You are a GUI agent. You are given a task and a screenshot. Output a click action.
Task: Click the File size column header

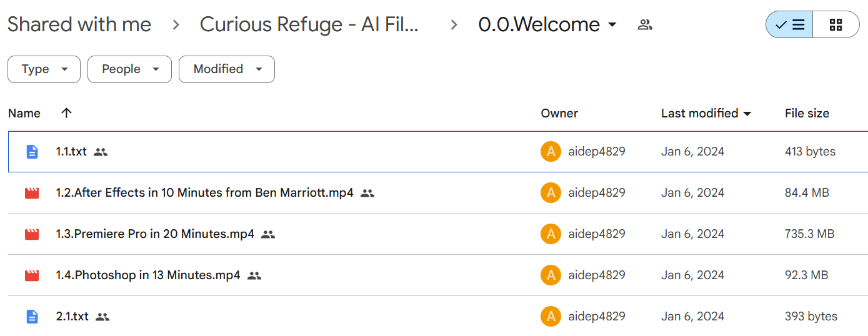point(807,113)
